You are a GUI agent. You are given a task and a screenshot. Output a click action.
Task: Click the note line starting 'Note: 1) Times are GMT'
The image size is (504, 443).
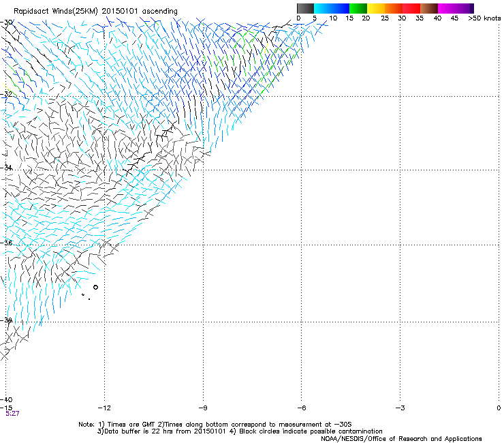215,425
